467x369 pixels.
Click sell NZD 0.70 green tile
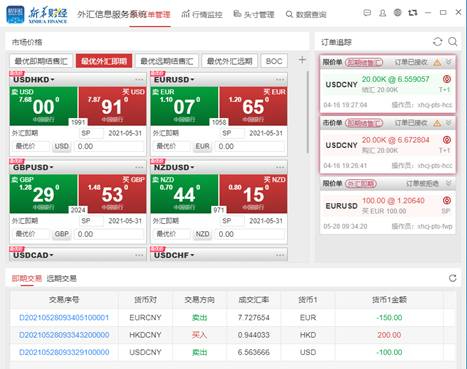tap(184, 194)
